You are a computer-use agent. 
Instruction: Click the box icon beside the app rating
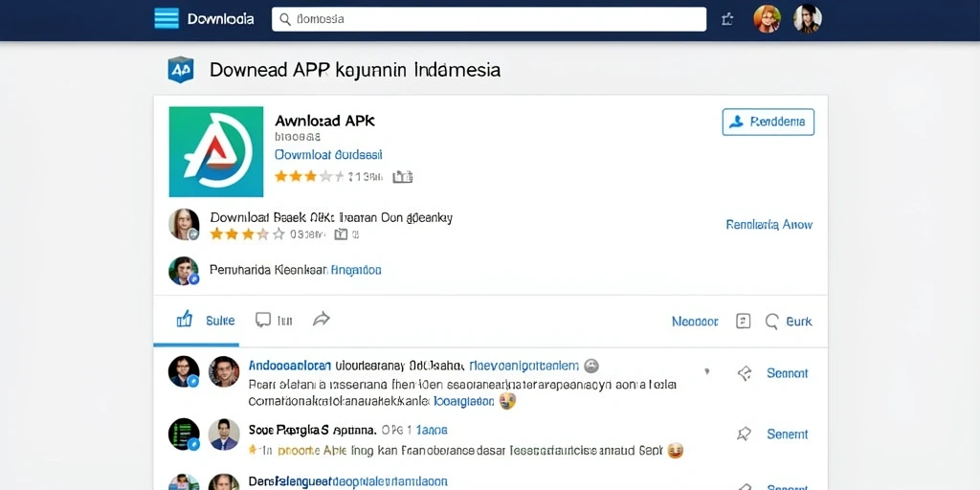pyautogui.click(x=403, y=177)
